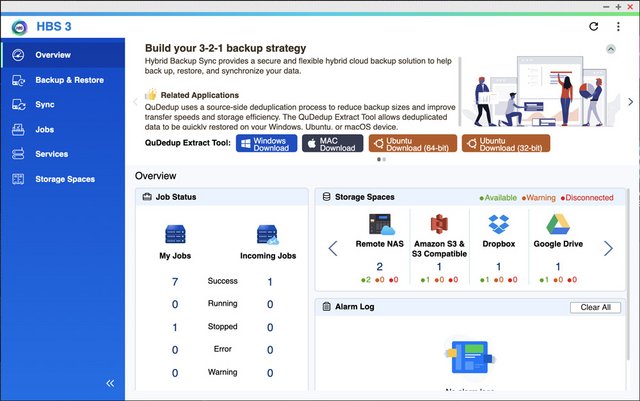Refresh the HBS 3 window

(x=593, y=27)
